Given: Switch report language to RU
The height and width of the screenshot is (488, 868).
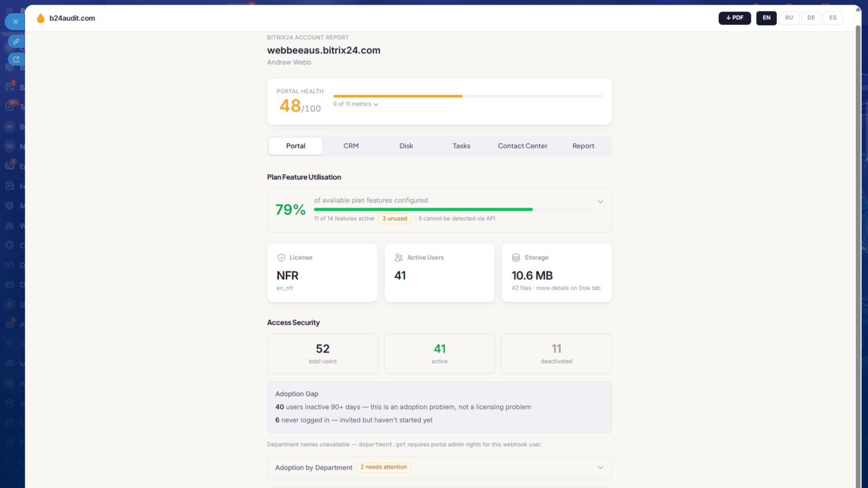Looking at the screenshot, I should (x=789, y=18).
